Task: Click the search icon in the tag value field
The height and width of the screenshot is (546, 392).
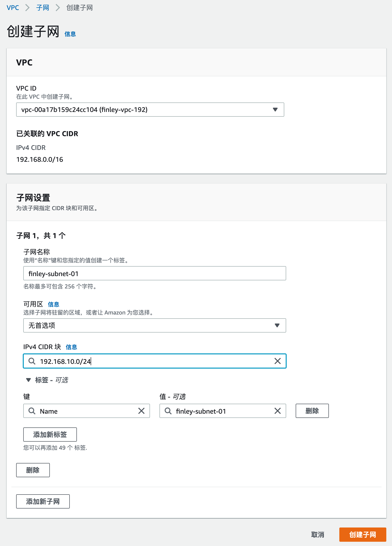Action: point(168,411)
